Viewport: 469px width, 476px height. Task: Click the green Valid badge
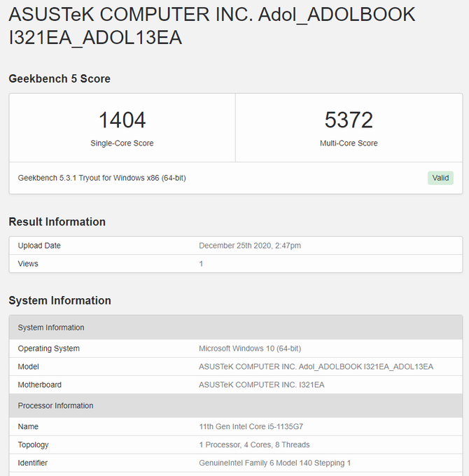point(440,178)
